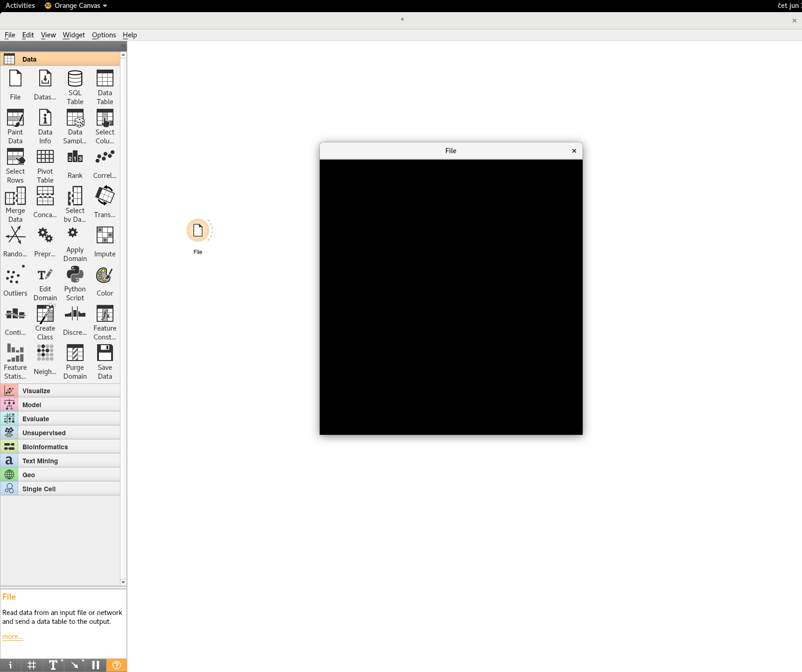This screenshot has width=802, height=672.
Task: Follow the 'more...' link in description
Action: pyautogui.click(x=13, y=637)
